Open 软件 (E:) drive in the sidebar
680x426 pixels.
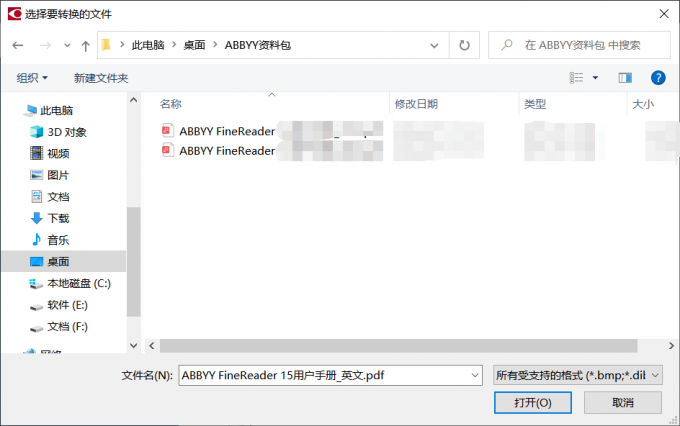(x=67, y=305)
